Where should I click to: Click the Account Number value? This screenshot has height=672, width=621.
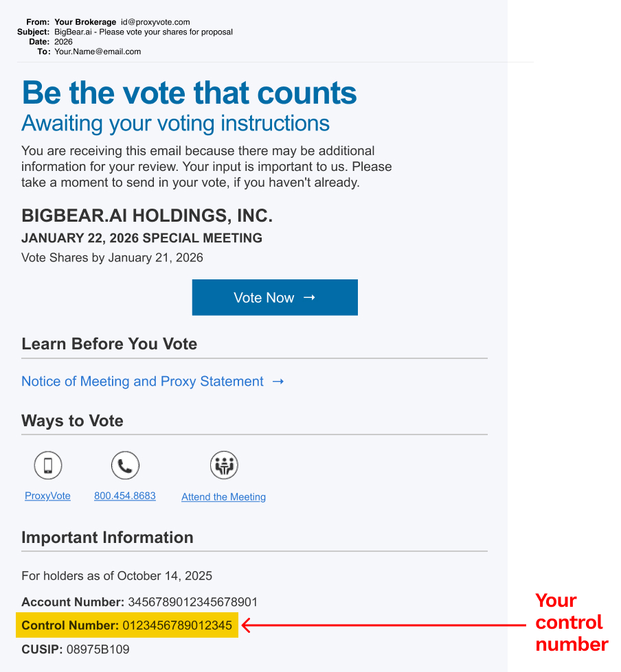coord(192,602)
